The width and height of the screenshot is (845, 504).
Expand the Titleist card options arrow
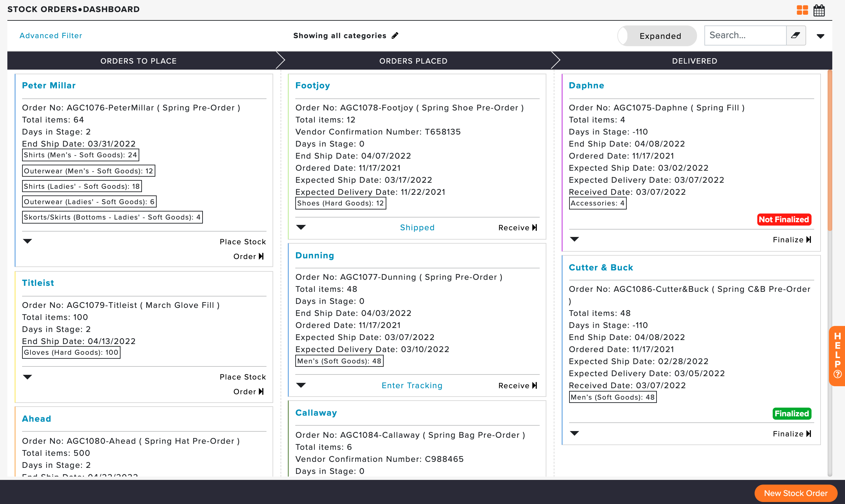(27, 377)
